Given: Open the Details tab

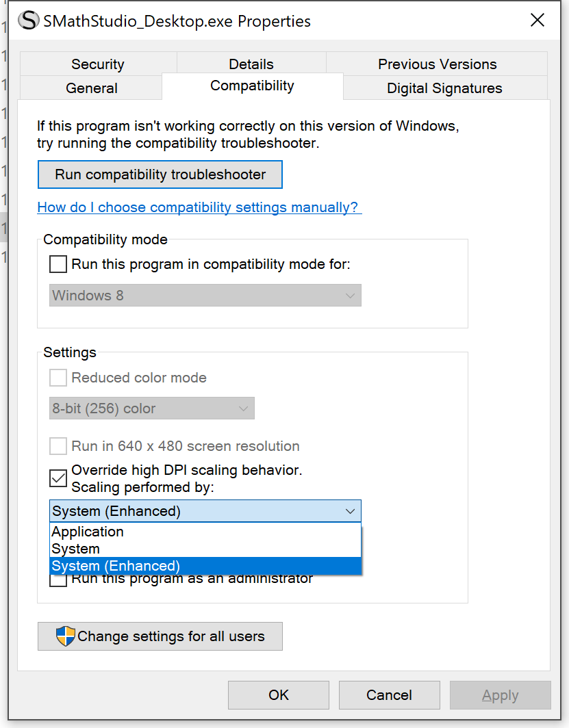Looking at the screenshot, I should [x=251, y=64].
